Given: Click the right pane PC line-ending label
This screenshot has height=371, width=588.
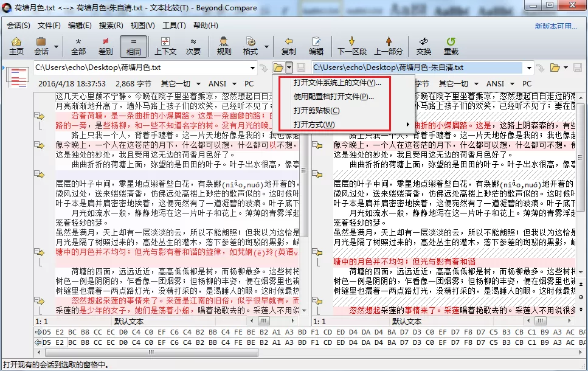Looking at the screenshot, I should [x=527, y=84].
